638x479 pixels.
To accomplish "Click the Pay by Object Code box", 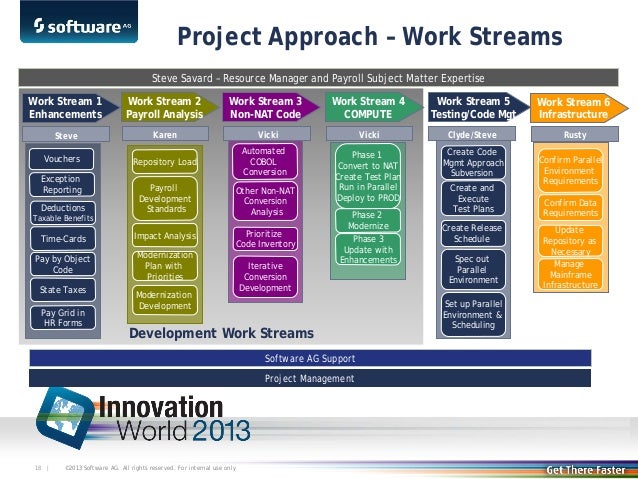I will [63, 264].
